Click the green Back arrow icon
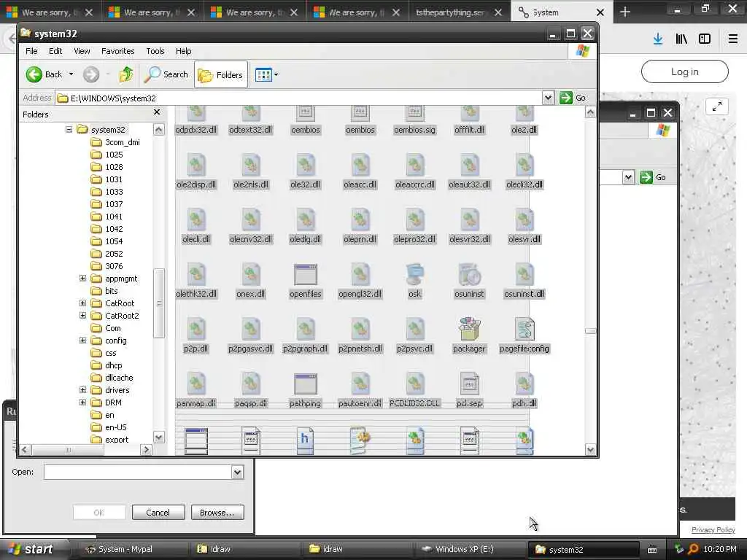Screen dimensions: 747x560 [34, 74]
